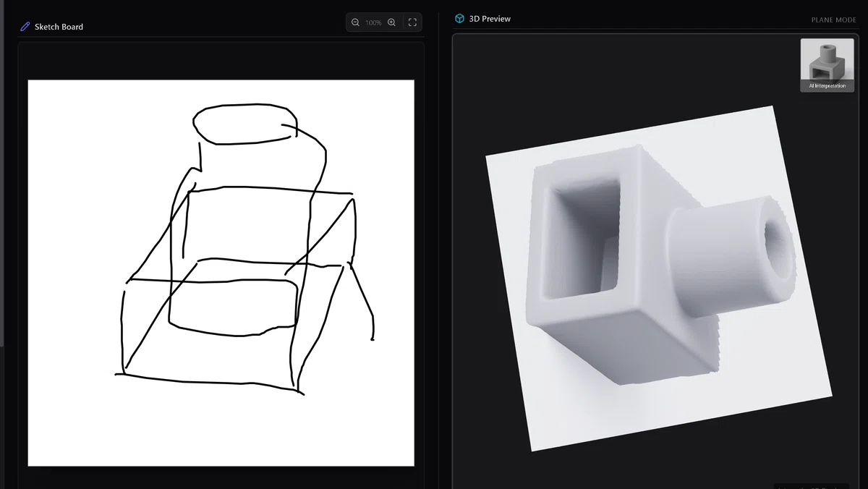
Task: Click the white sketch drawing canvas
Action: tap(221, 273)
